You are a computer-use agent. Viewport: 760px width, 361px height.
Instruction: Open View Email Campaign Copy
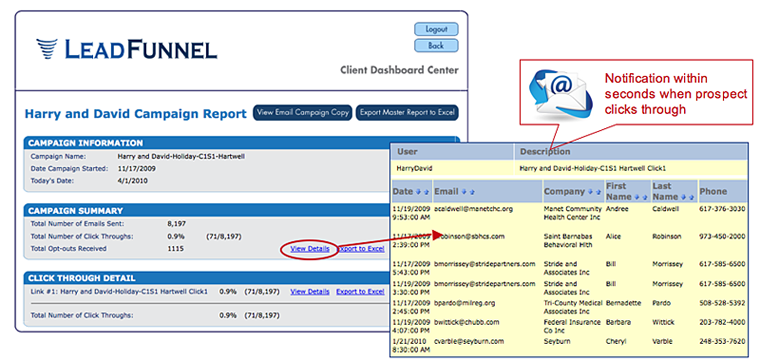click(302, 112)
